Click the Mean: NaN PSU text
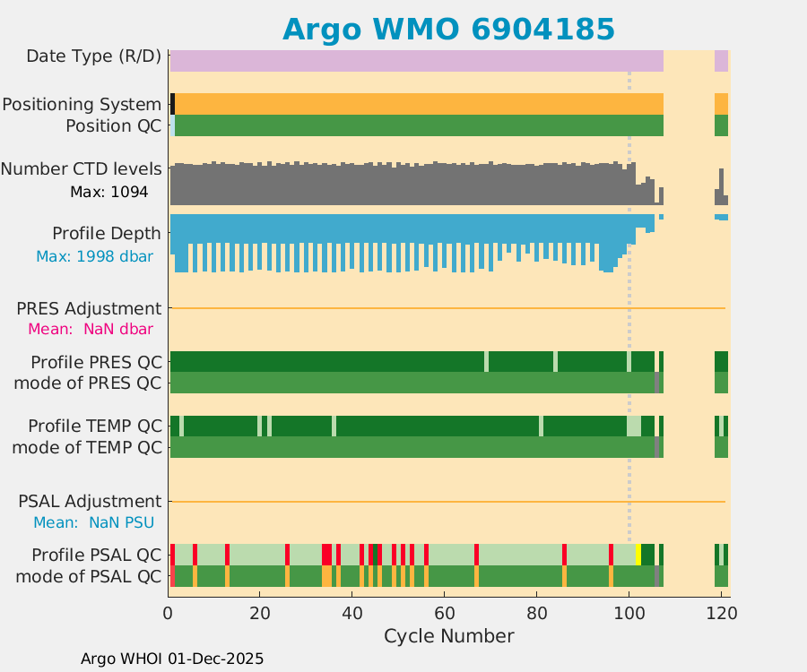Viewport: 807px width, 672px height. tap(94, 522)
